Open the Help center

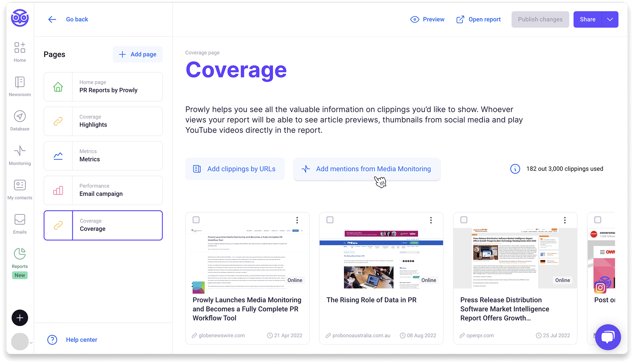[81, 340]
